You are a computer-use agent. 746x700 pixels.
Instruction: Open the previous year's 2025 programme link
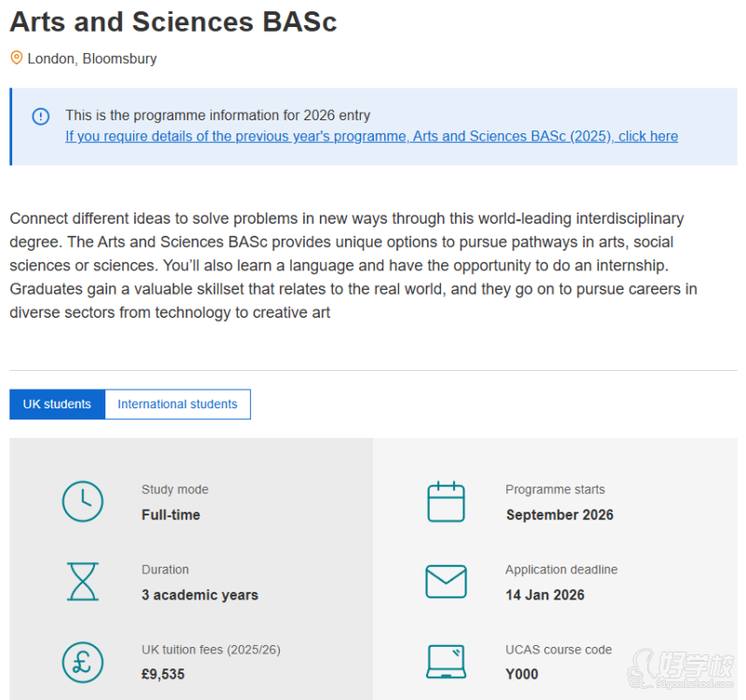(371, 136)
